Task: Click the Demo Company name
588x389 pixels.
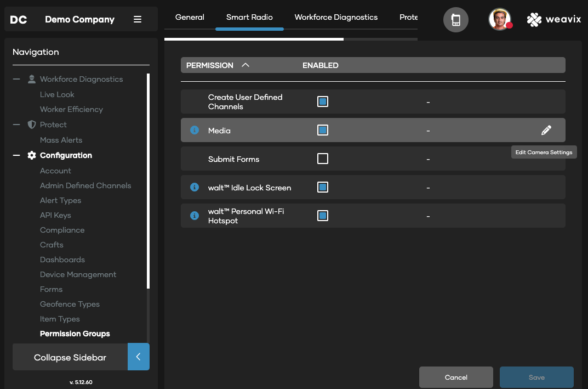Action: [x=79, y=20]
